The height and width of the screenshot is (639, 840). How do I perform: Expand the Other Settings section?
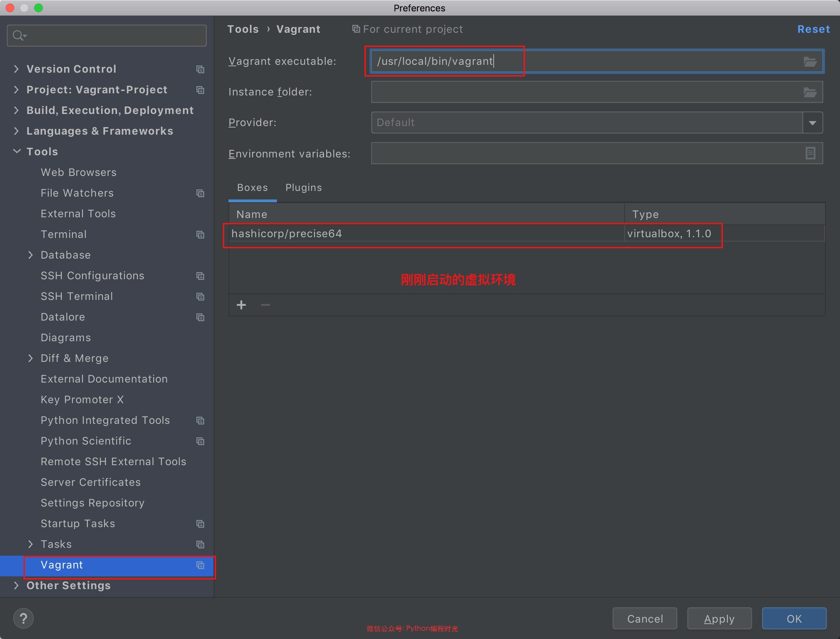click(16, 585)
